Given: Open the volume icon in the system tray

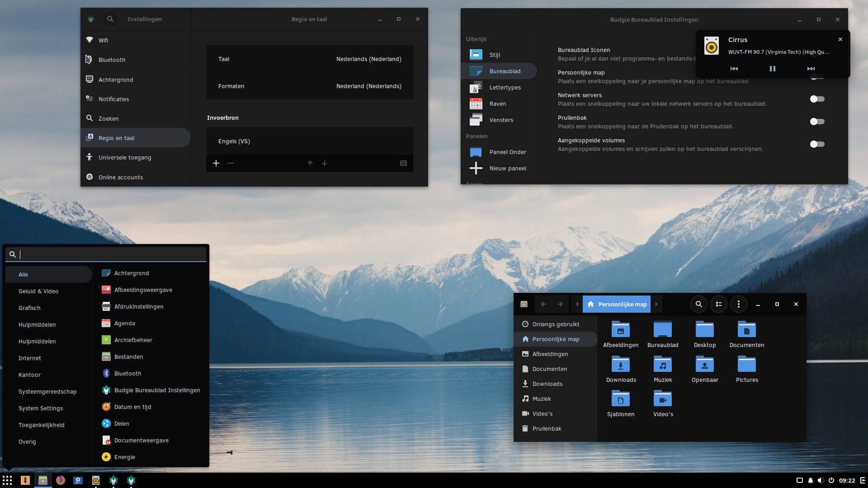Looking at the screenshot, I should [x=821, y=480].
